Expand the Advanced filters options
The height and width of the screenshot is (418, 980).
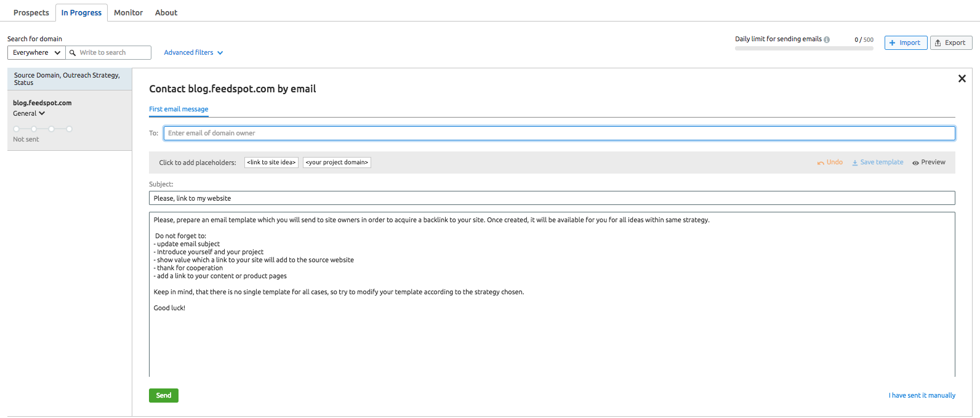pos(193,53)
